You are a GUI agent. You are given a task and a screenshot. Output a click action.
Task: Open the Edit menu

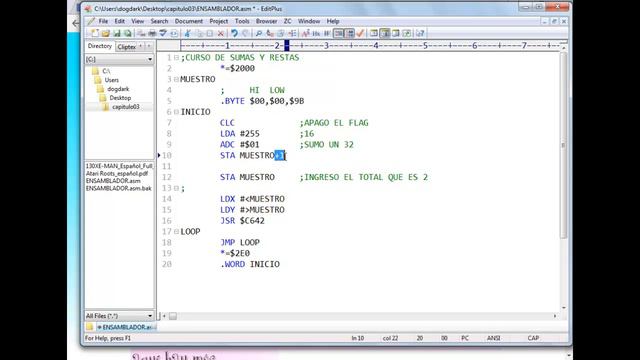click(120, 21)
